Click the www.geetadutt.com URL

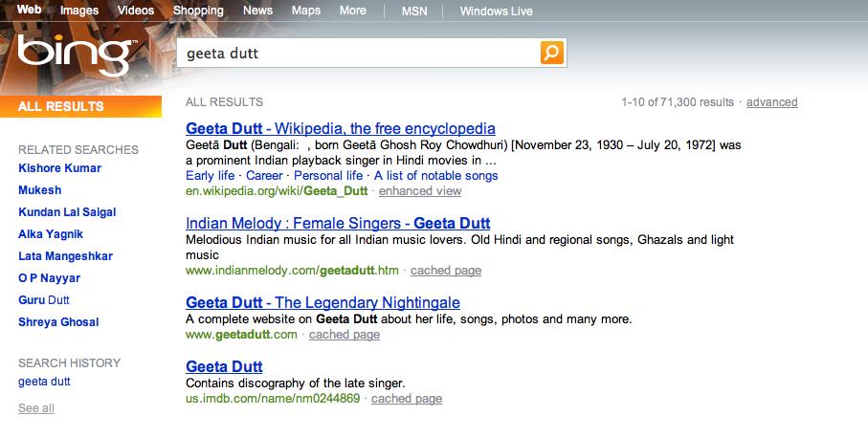pos(241,335)
